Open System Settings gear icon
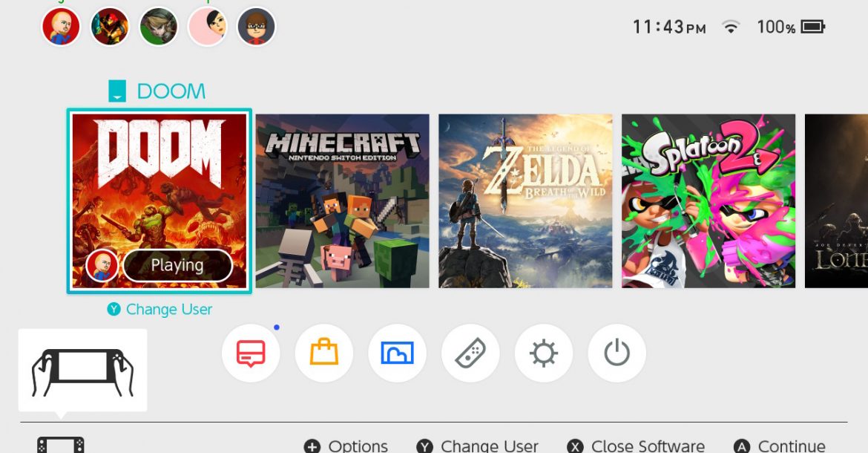Screen dimensions: 868x453 tap(543, 353)
